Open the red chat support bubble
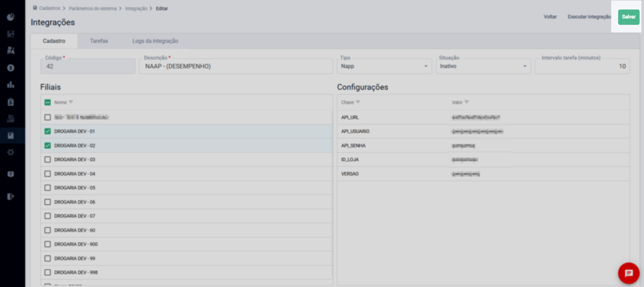The width and height of the screenshot is (644, 287). [628, 273]
